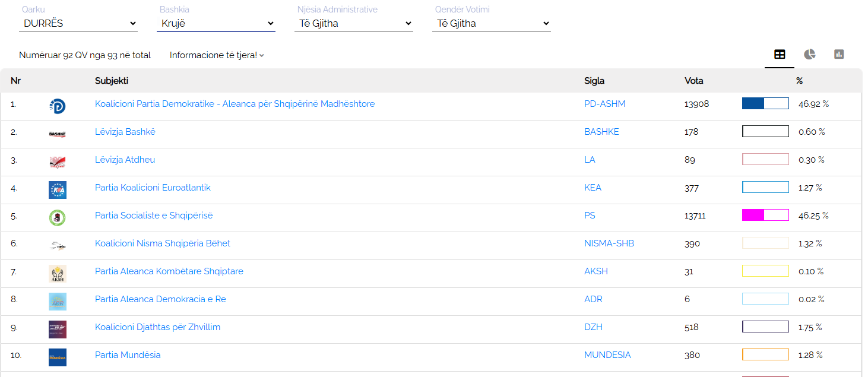Click ADR party logo
This screenshot has height=377, width=868.
(x=58, y=302)
